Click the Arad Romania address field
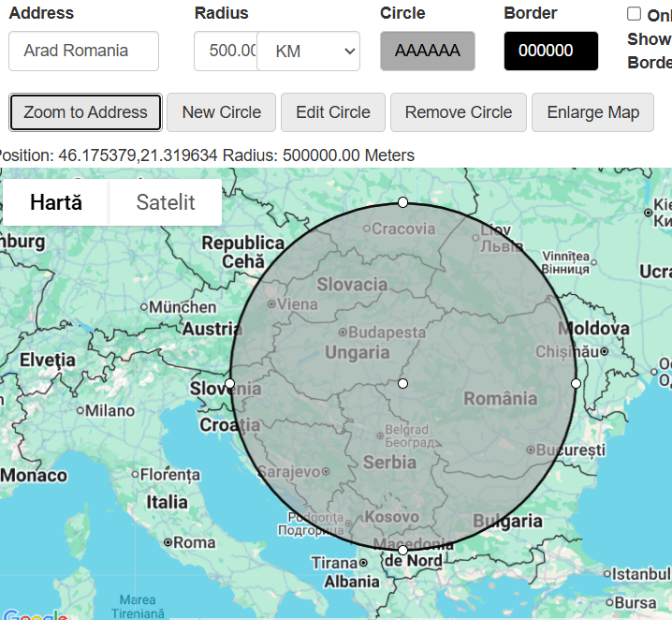This screenshot has height=620, width=672. [83, 51]
